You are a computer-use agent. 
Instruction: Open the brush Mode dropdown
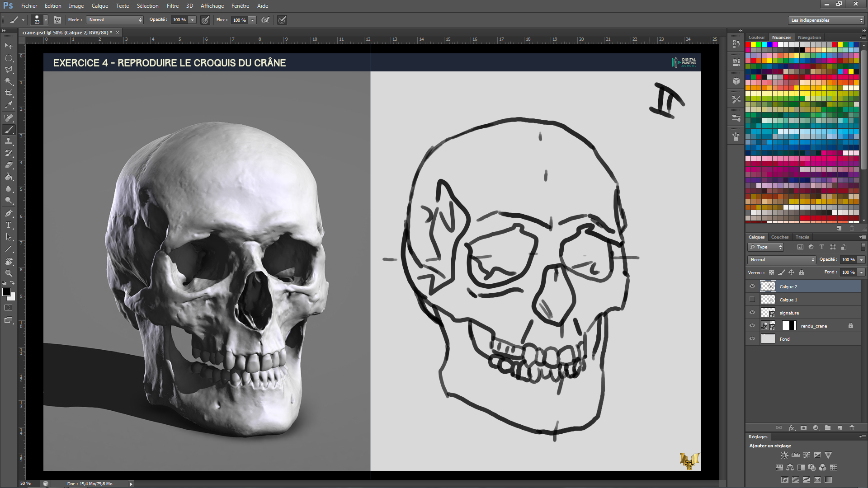pos(115,20)
